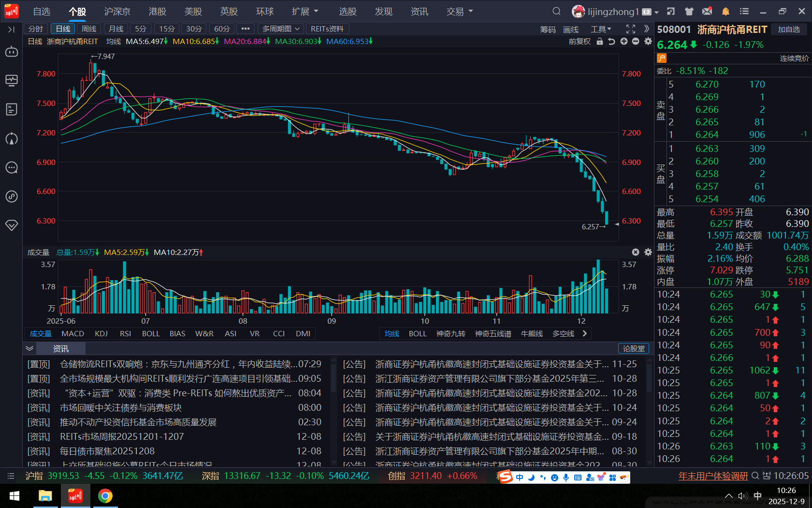
Task: Open Google Chrome from the taskbar
Action: 105,496
